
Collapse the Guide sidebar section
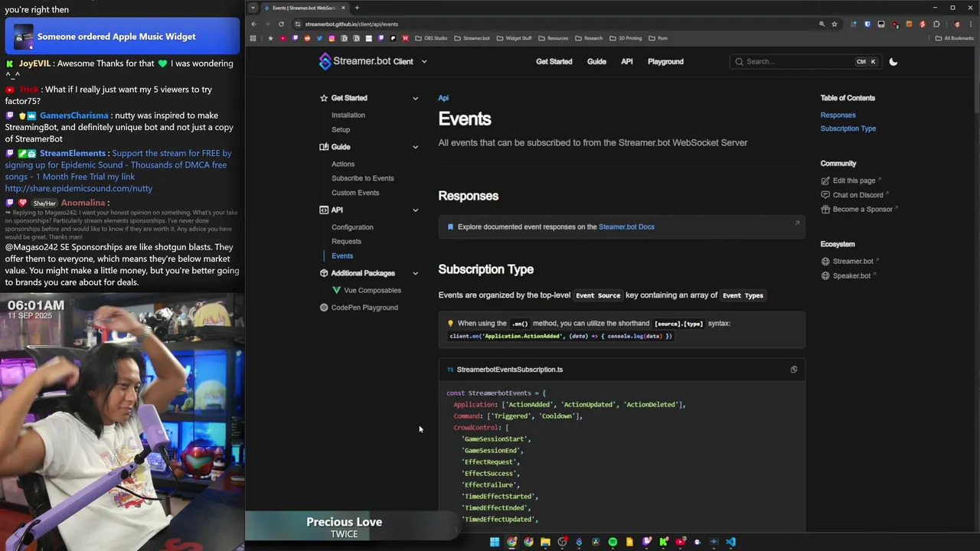pyautogui.click(x=415, y=147)
